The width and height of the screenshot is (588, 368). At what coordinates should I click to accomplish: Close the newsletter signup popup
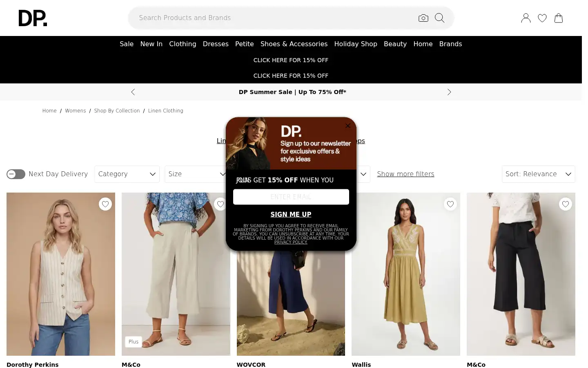(x=348, y=126)
